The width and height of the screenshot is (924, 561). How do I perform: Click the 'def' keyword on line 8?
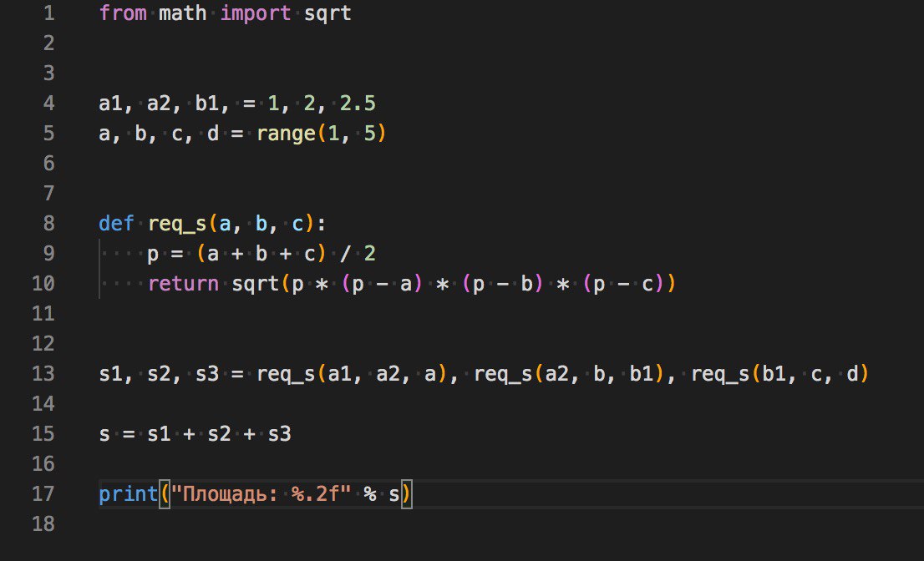(117, 223)
